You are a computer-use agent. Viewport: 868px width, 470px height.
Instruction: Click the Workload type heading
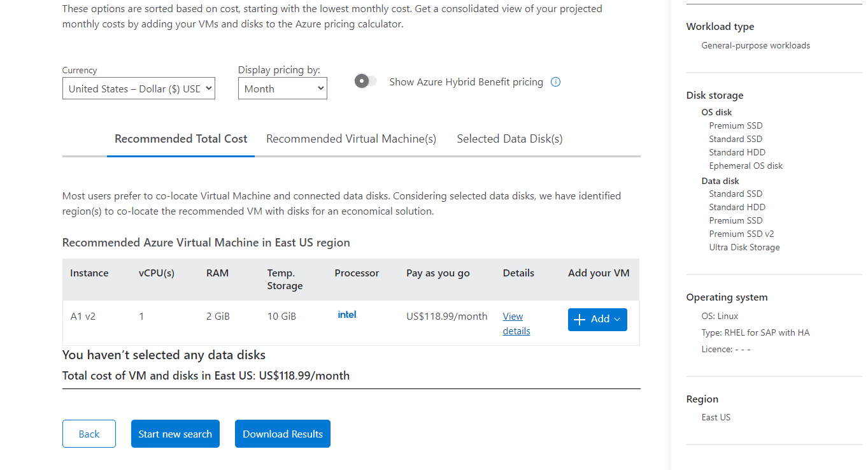point(720,27)
